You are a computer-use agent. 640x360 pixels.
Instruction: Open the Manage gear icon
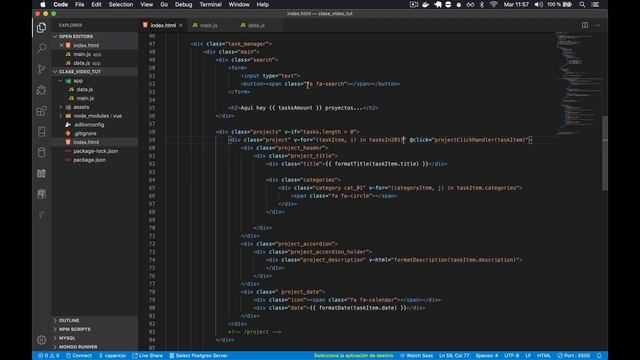pyautogui.click(x=42, y=339)
